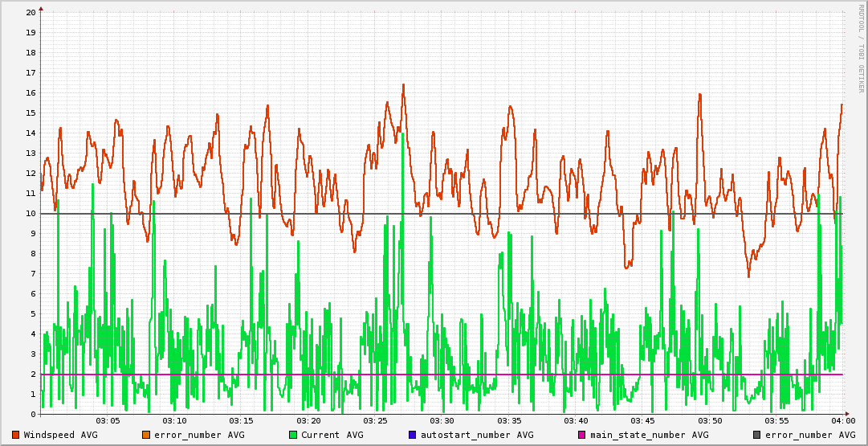868x446 pixels.
Task: Click the '11' value axis label
Action: pos(31,194)
